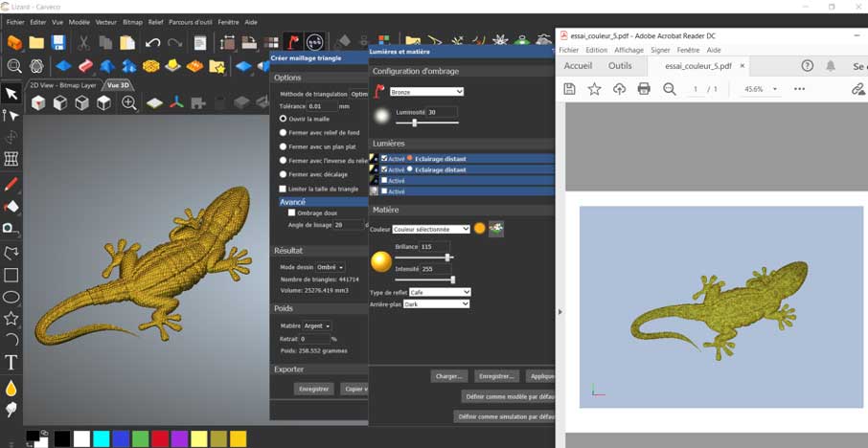Click the Brillance slider track
The image size is (868, 448).
tap(423, 258)
